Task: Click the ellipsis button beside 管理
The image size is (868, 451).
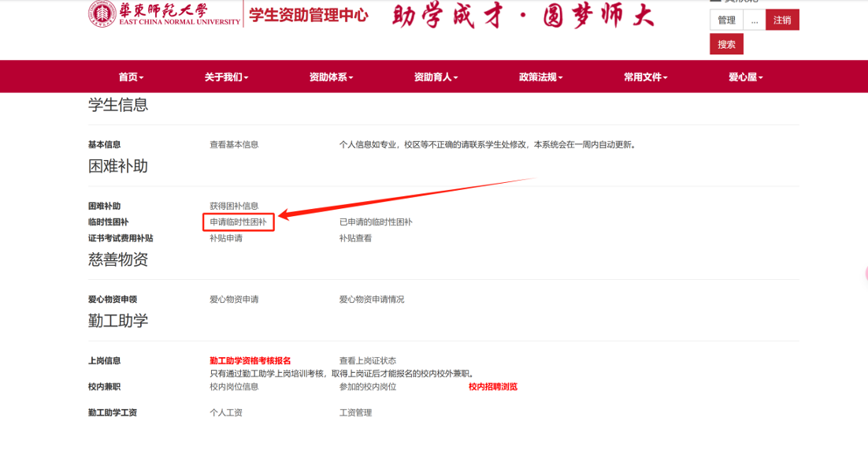Action: [x=755, y=20]
